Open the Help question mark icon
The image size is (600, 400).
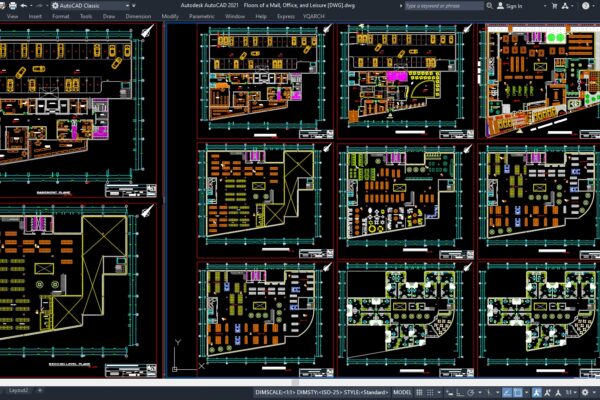[585, 6]
